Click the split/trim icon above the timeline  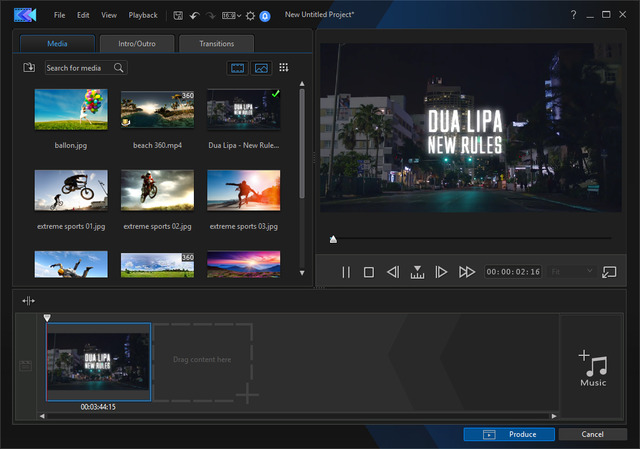pyautogui.click(x=28, y=300)
